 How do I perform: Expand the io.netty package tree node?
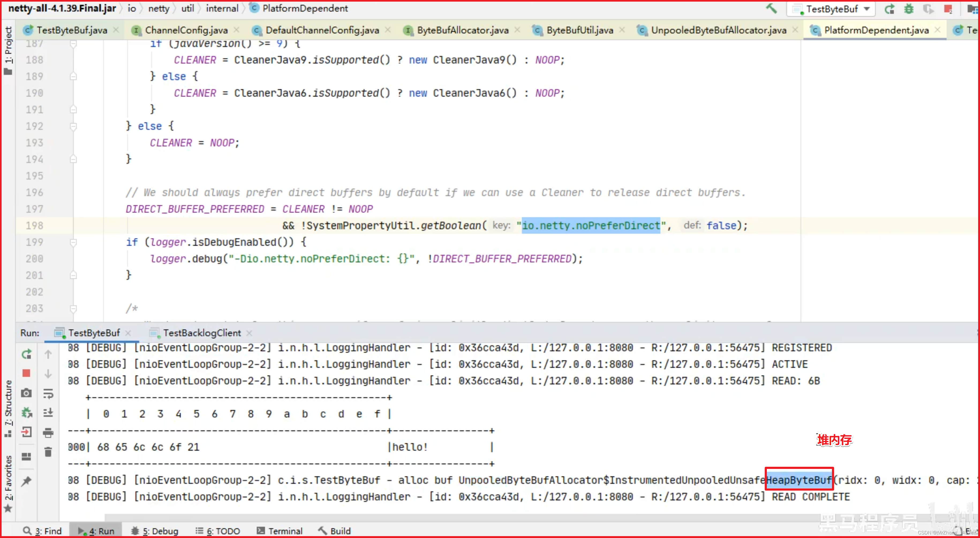coord(159,8)
